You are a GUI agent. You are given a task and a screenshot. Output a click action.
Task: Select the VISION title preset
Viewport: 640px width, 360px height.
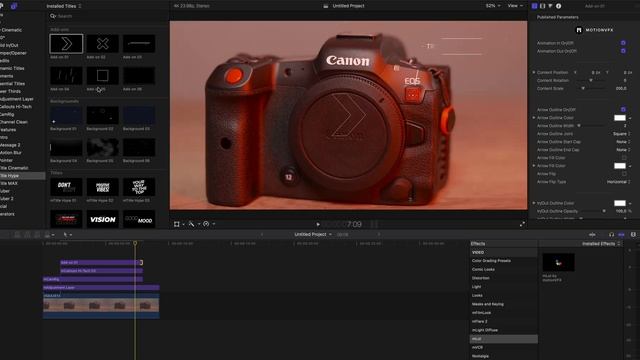click(x=102, y=219)
